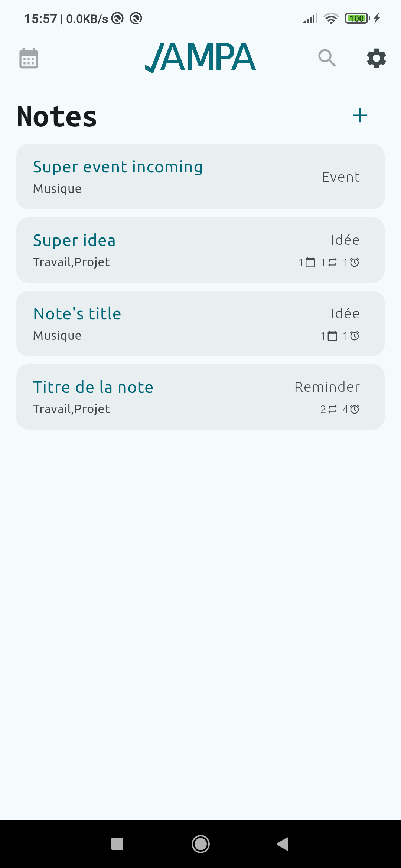Add a new note with plus icon
The width and height of the screenshot is (401, 868).
[360, 115]
